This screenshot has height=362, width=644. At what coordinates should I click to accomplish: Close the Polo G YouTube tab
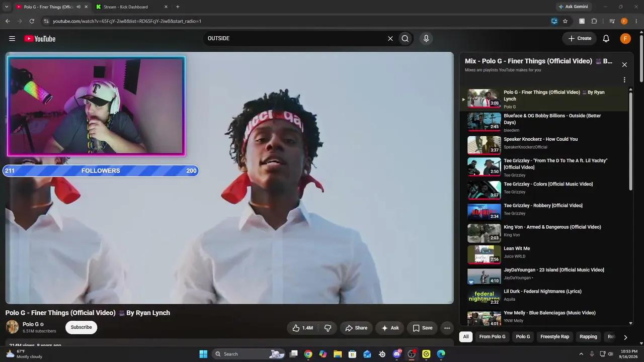(86, 7)
